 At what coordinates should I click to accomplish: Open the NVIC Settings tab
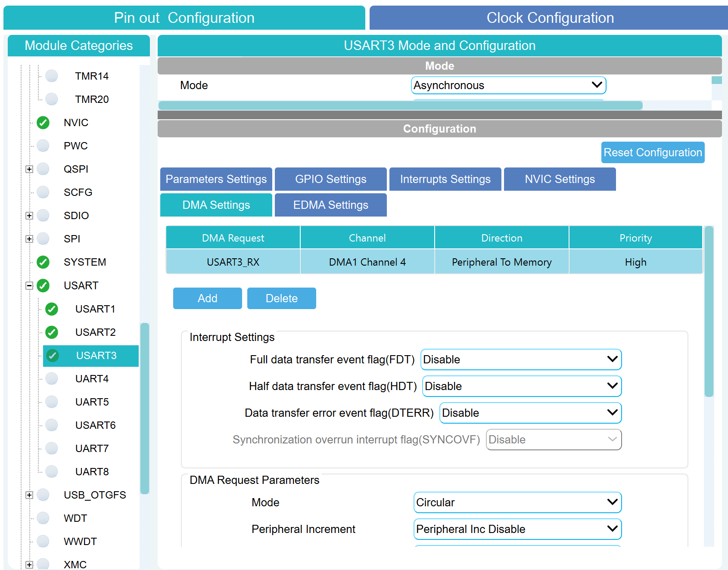tap(560, 179)
